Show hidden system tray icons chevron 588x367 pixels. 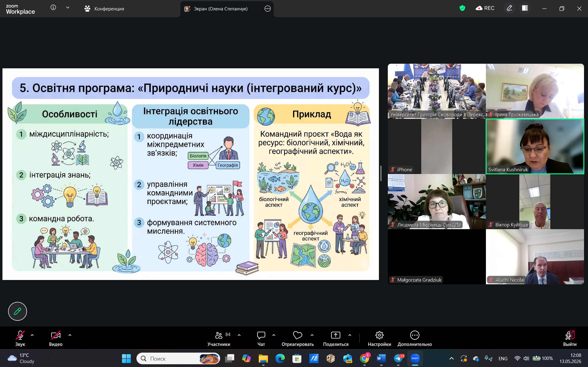coord(452,358)
